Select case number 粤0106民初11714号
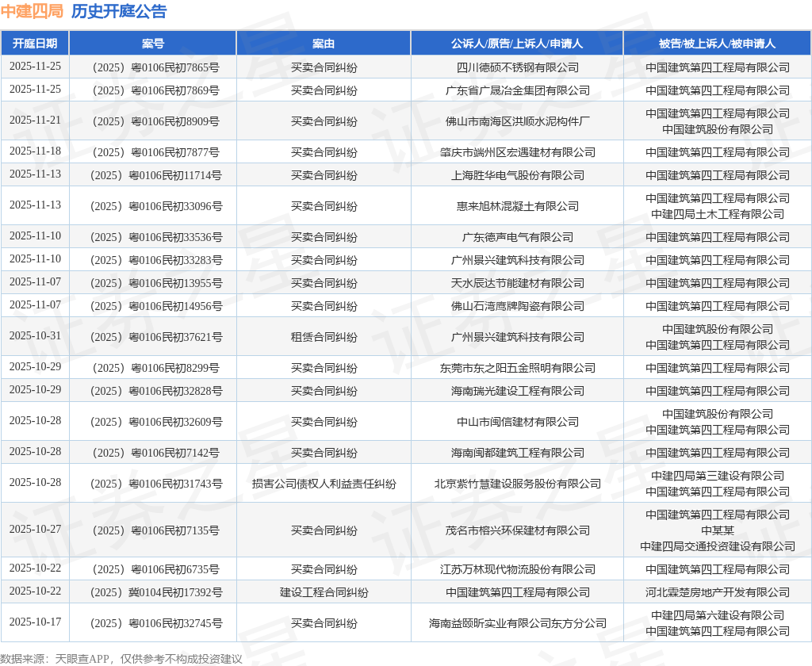The height and width of the screenshot is (666, 812). (175, 175)
